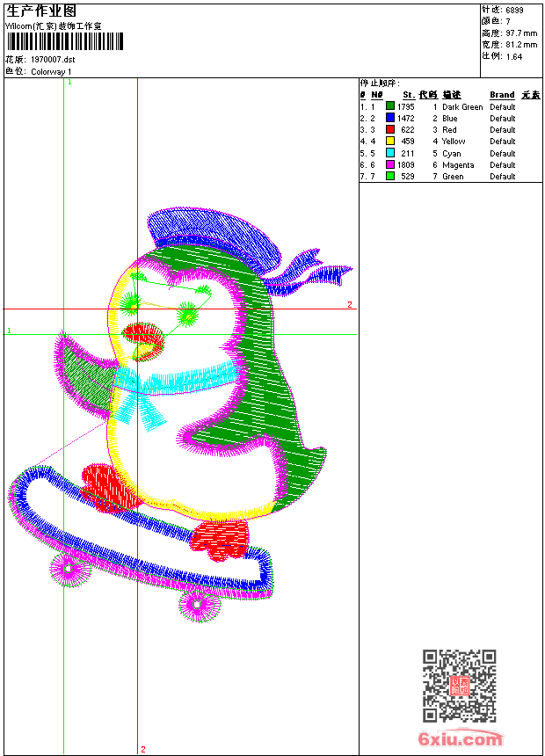545x756 pixels.
Task: Click the stitch count 529
Action: [408, 177]
